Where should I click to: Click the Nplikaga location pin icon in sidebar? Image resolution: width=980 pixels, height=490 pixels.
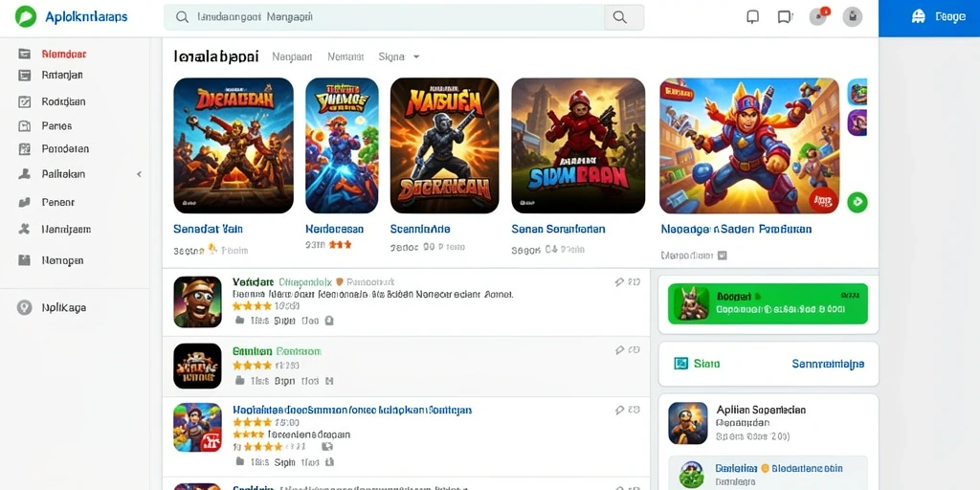pyautogui.click(x=24, y=307)
